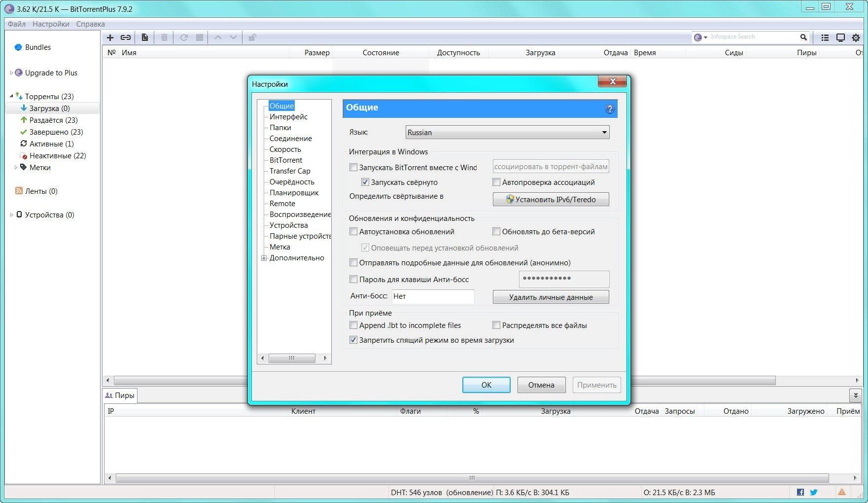Click the right arrow of settings tree scrollbar
Image resolution: width=868 pixels, height=503 pixels.
click(x=325, y=358)
